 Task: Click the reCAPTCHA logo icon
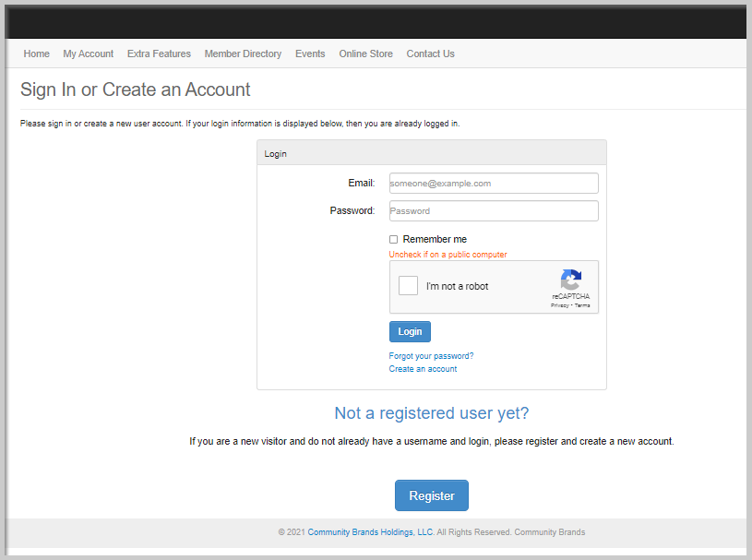click(570, 281)
